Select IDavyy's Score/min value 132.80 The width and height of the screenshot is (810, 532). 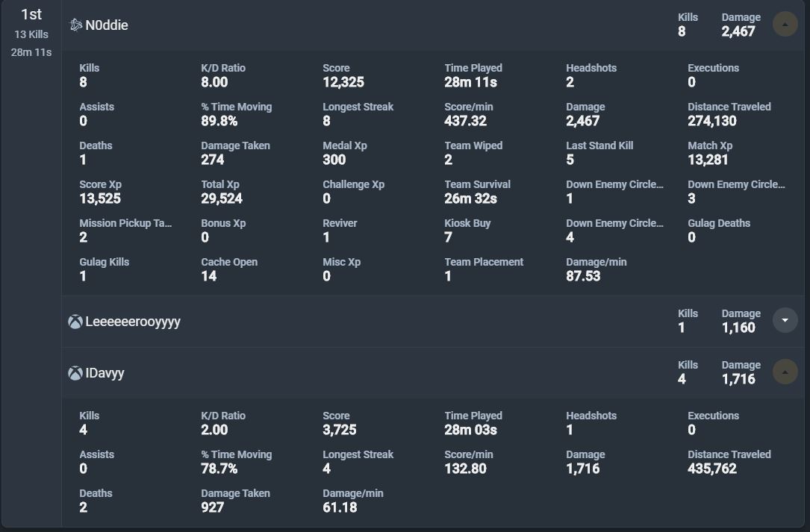click(x=465, y=469)
